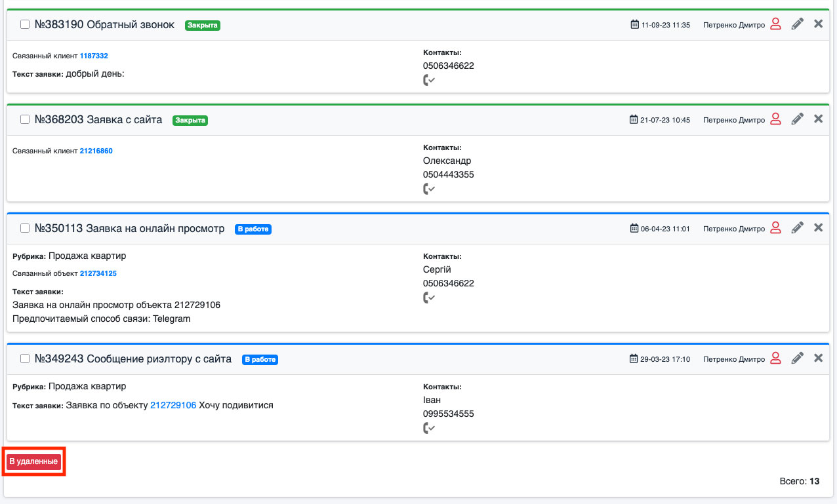837x504 pixels.
Task: Mark the checkbox for request №349243
Action: 25,359
